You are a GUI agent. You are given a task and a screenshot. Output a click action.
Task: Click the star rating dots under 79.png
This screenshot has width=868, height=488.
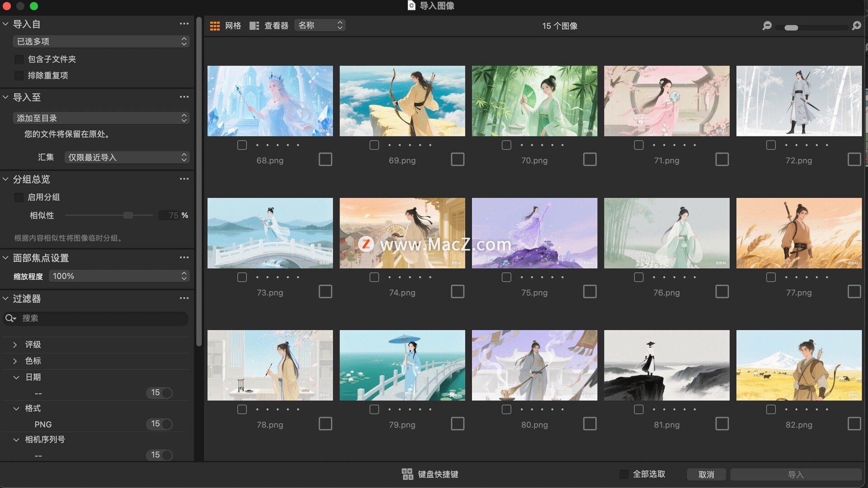tap(410, 409)
